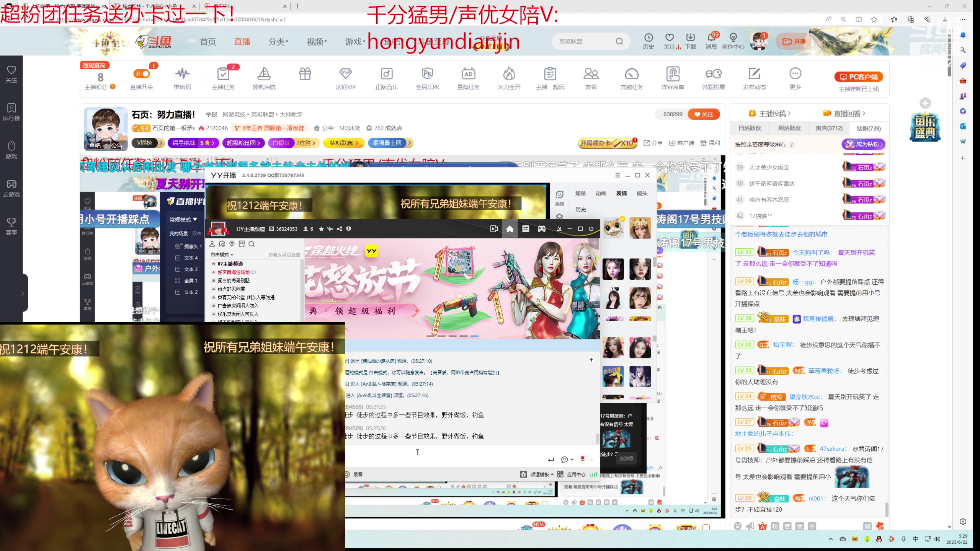This screenshot has height=551, width=980.
Task: Switch to 贵宾(3712) tab
Action: (829, 128)
